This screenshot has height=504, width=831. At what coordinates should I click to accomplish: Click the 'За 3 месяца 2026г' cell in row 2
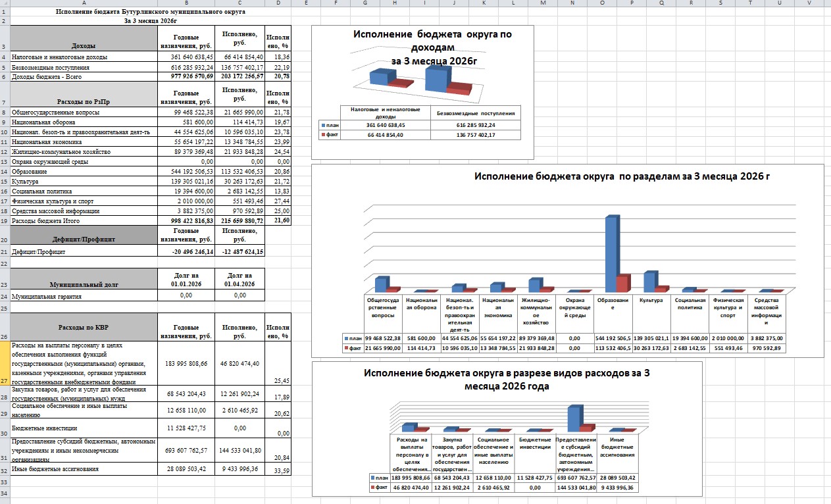(151, 20)
